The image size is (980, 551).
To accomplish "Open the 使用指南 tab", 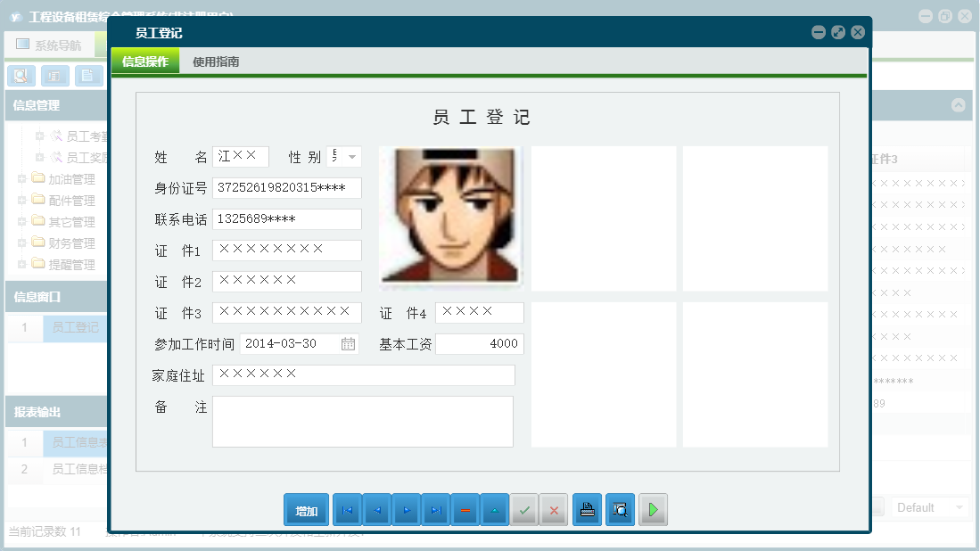I will (216, 62).
